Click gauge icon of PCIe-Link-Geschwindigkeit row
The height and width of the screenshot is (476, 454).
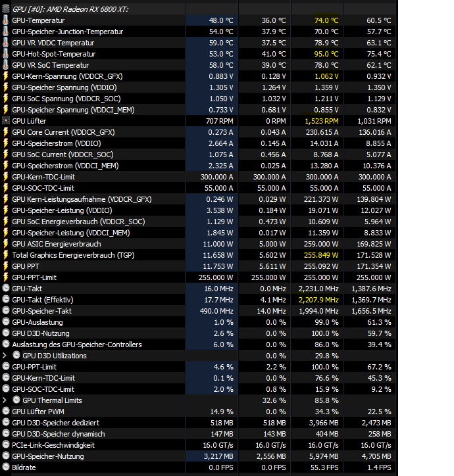click(6, 444)
